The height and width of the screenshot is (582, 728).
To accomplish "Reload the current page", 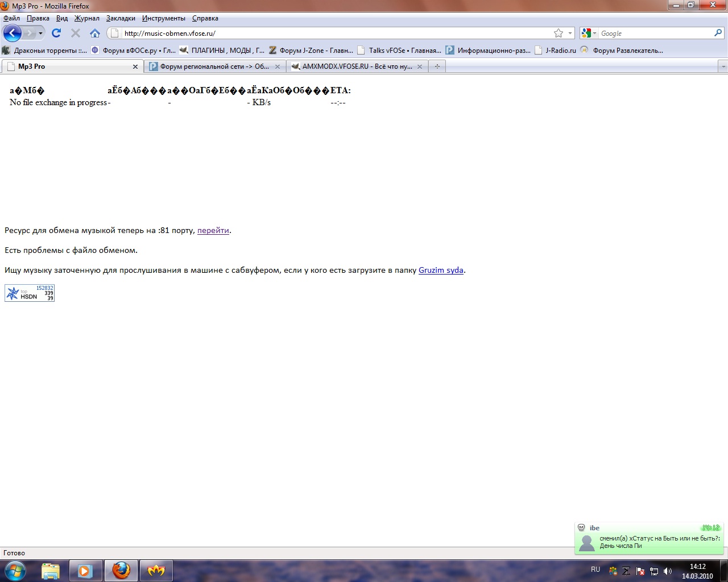I will [56, 33].
